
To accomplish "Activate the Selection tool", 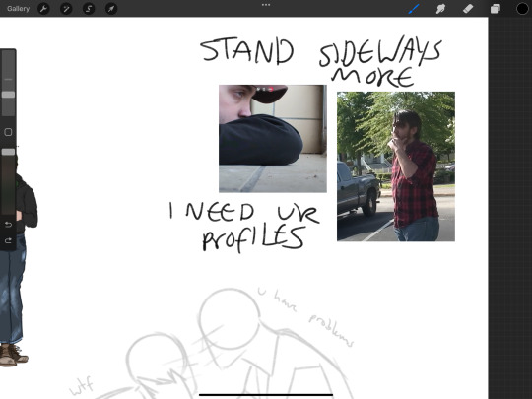I will click(x=89, y=9).
